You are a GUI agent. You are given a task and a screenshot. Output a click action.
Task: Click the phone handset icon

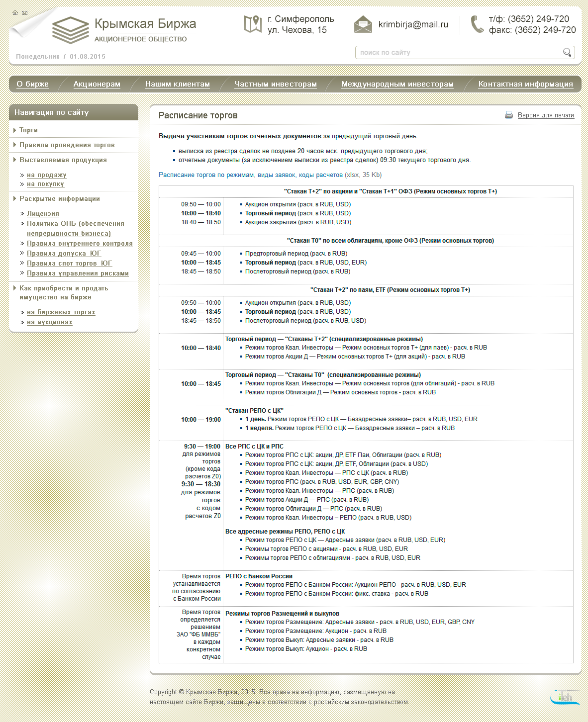click(477, 24)
